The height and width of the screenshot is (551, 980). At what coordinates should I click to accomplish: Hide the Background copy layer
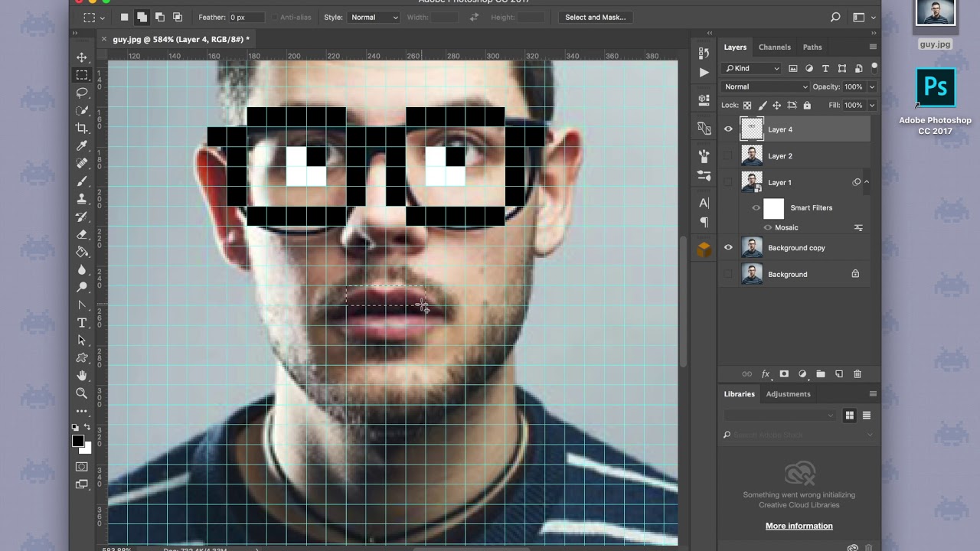[728, 248]
